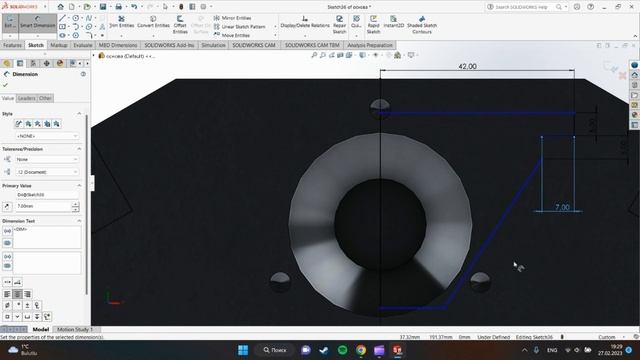Click the <DIM> dimension text box

coord(47,237)
